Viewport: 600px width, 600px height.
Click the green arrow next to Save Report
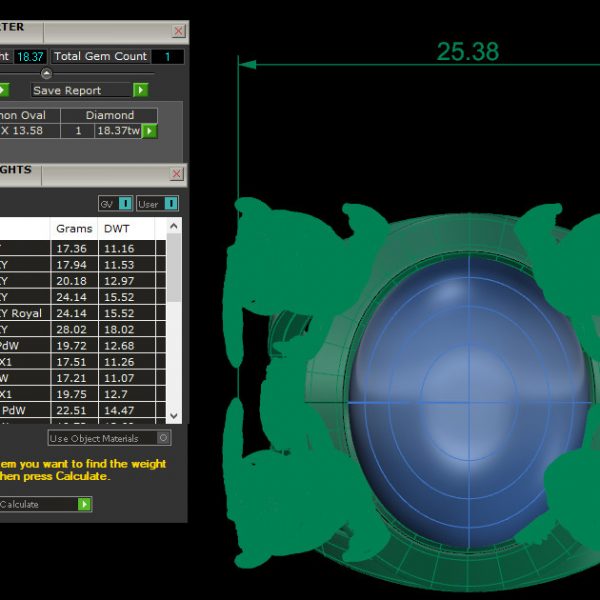141,90
